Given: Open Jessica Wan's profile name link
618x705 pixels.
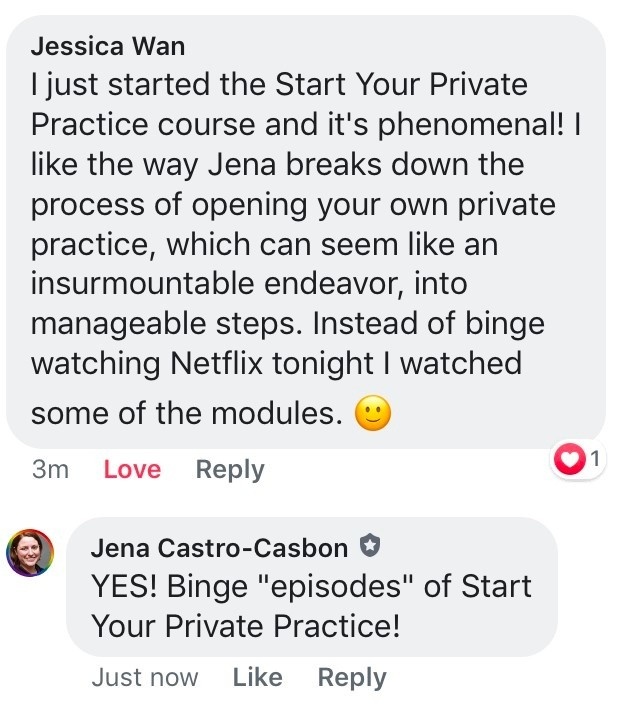Looking at the screenshot, I should [x=108, y=46].
